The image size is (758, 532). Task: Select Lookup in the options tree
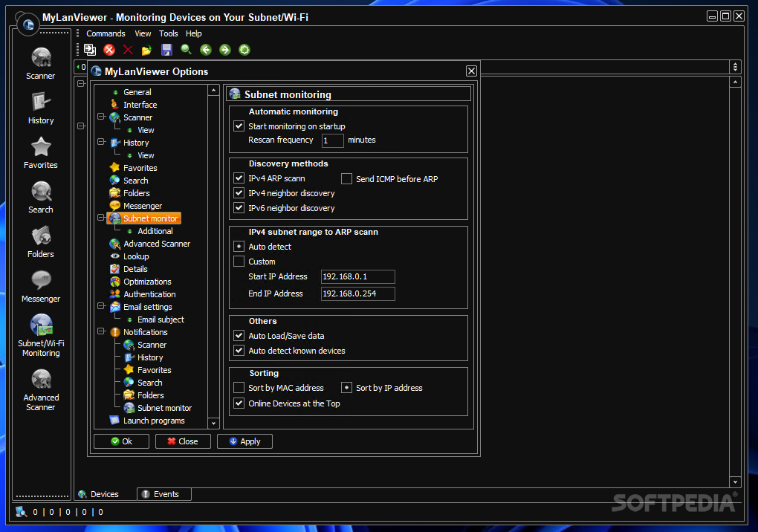pos(136,256)
